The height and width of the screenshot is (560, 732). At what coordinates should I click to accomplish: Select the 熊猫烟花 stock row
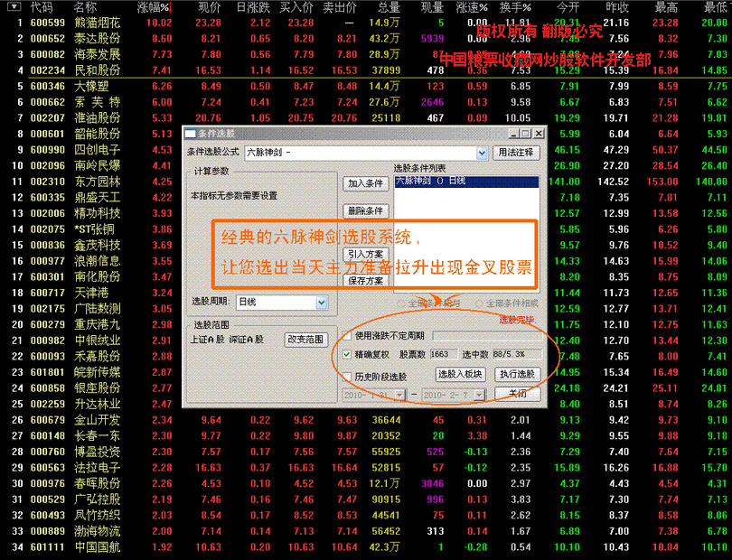pyautogui.click(x=366, y=23)
